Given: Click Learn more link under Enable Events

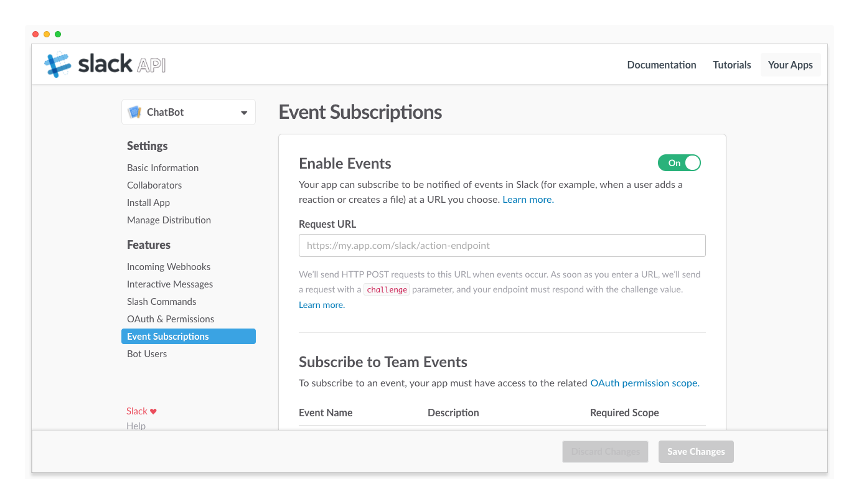Looking at the screenshot, I should coord(528,200).
